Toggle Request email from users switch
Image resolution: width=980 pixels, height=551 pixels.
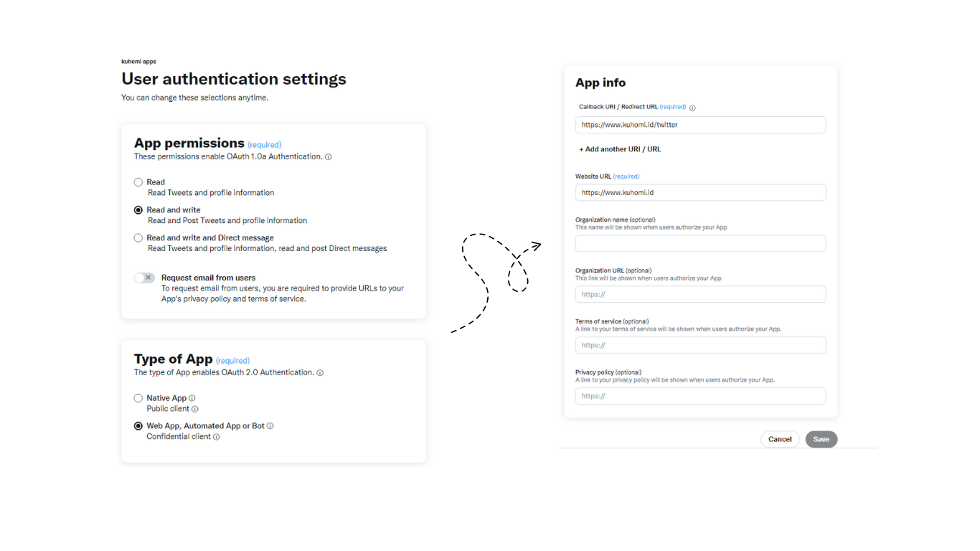pos(145,278)
